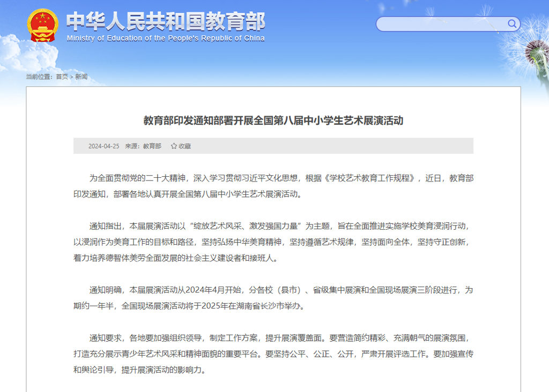The image size is (549, 392).
Task: Go to 首页 in the breadcrumb
Action: pos(62,77)
